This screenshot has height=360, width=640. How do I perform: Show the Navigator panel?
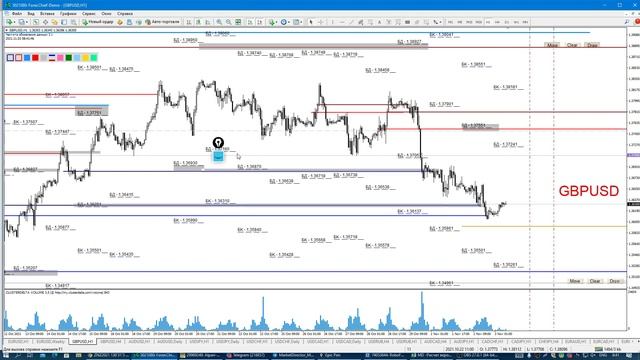[x=55, y=22]
